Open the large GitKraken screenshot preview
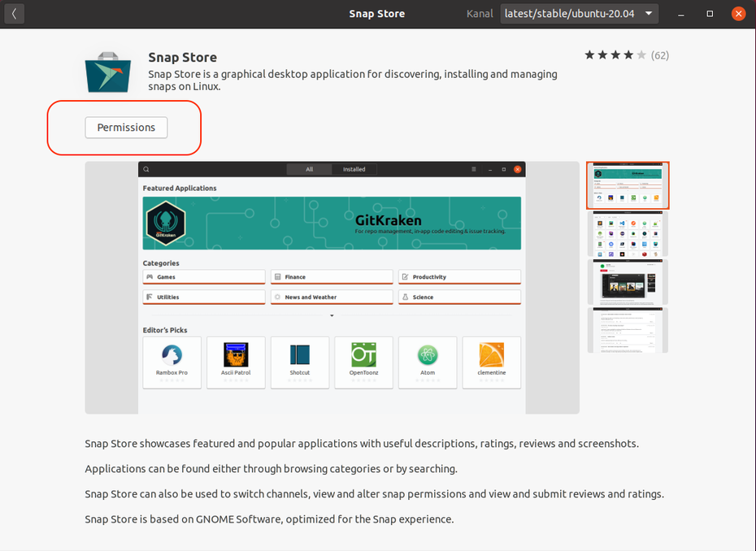 tap(332, 288)
